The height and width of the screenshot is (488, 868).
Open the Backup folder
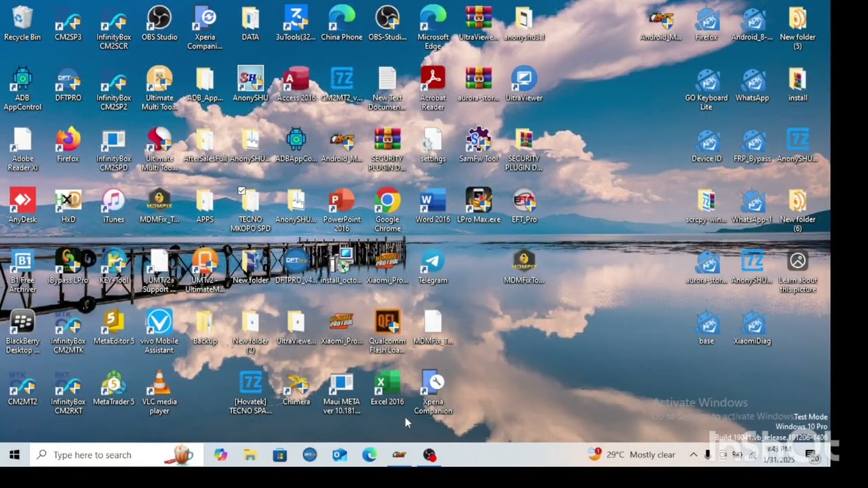(205, 327)
